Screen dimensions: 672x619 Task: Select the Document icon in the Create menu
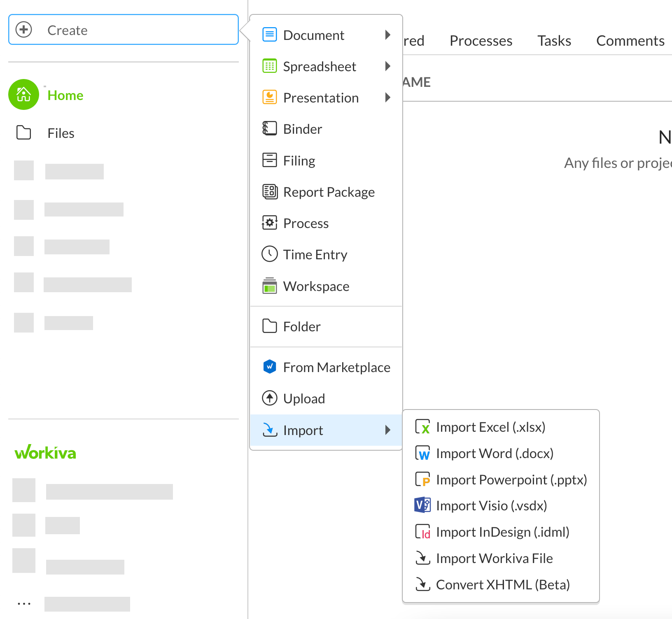pyautogui.click(x=270, y=35)
